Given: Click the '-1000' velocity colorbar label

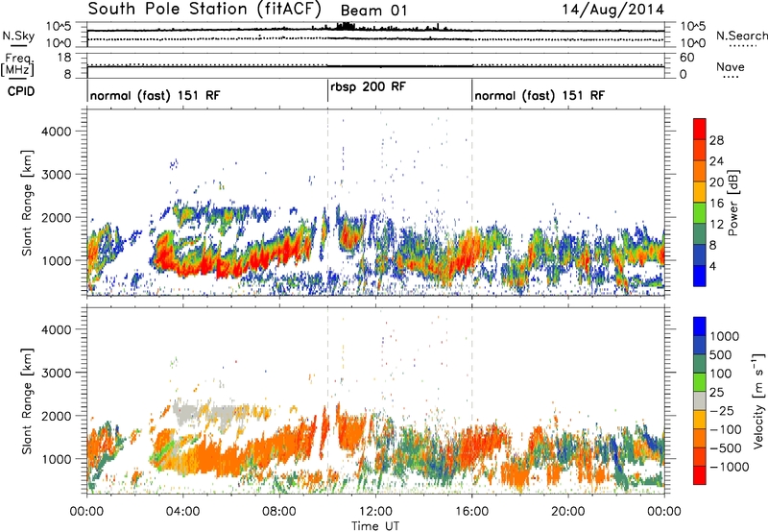Looking at the screenshot, I should (730, 467).
